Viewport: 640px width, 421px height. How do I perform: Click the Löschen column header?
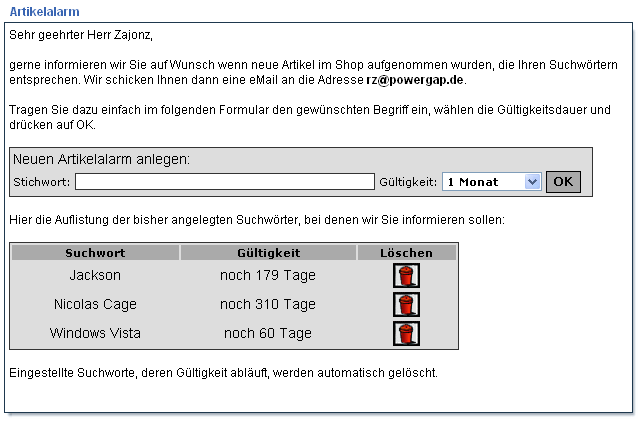(x=407, y=253)
